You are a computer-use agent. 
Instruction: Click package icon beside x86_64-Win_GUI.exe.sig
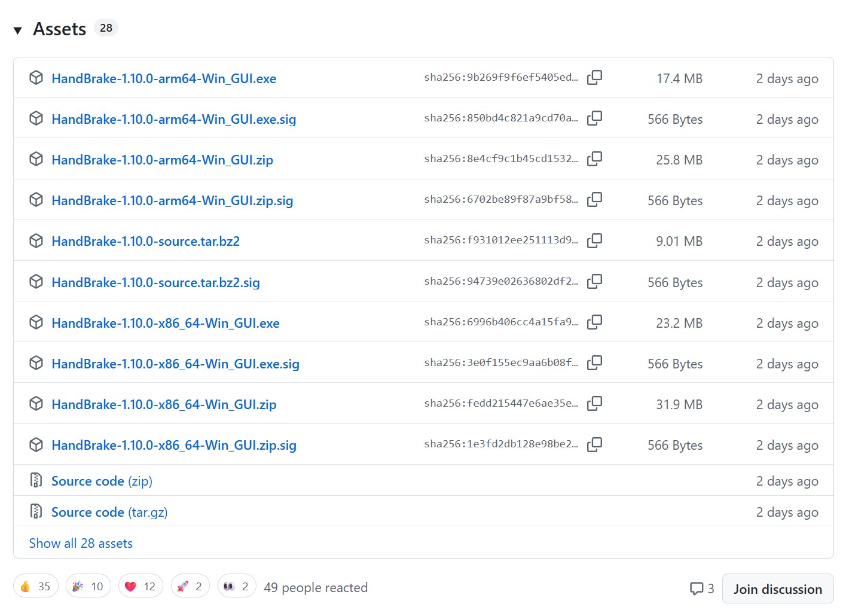tap(36, 363)
